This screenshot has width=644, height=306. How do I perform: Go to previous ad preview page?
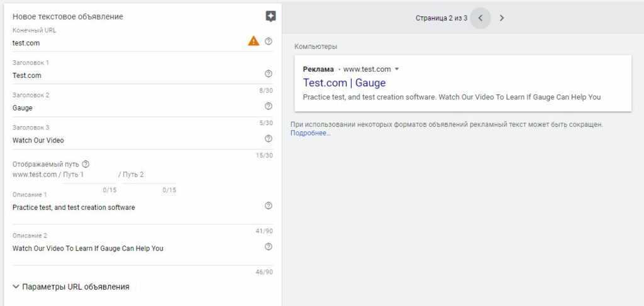[x=480, y=18]
